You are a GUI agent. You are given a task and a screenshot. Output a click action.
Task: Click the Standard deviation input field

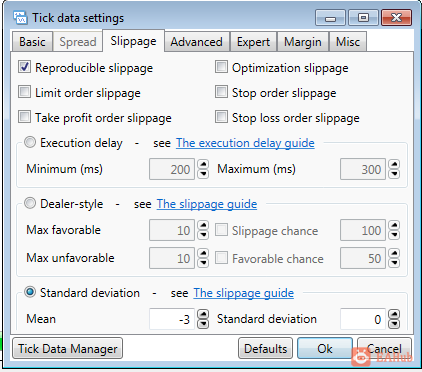click(x=363, y=319)
